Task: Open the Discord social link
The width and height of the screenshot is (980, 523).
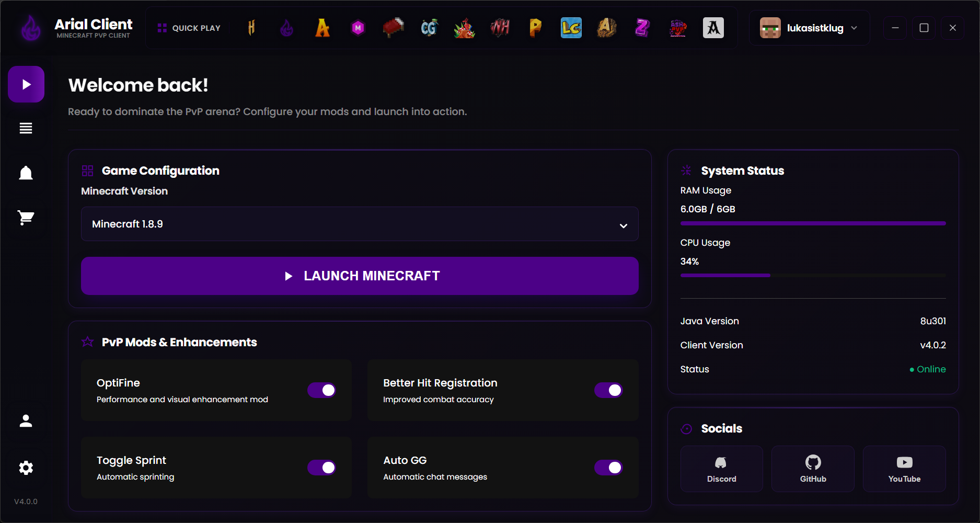Action: 721,469
